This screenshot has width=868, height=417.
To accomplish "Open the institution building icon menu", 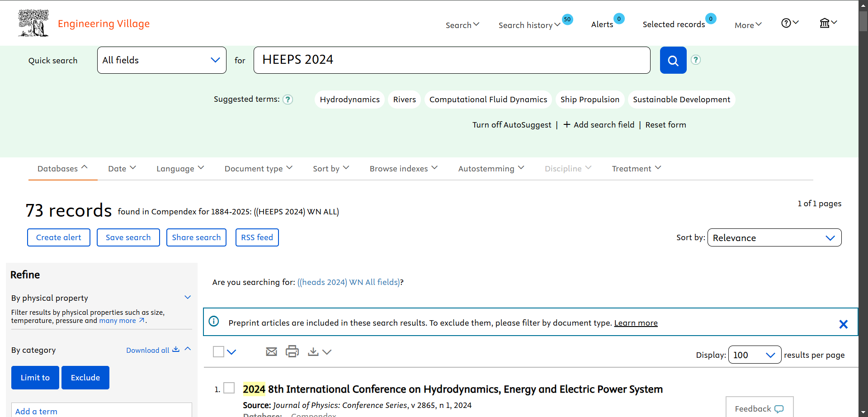I will point(828,23).
